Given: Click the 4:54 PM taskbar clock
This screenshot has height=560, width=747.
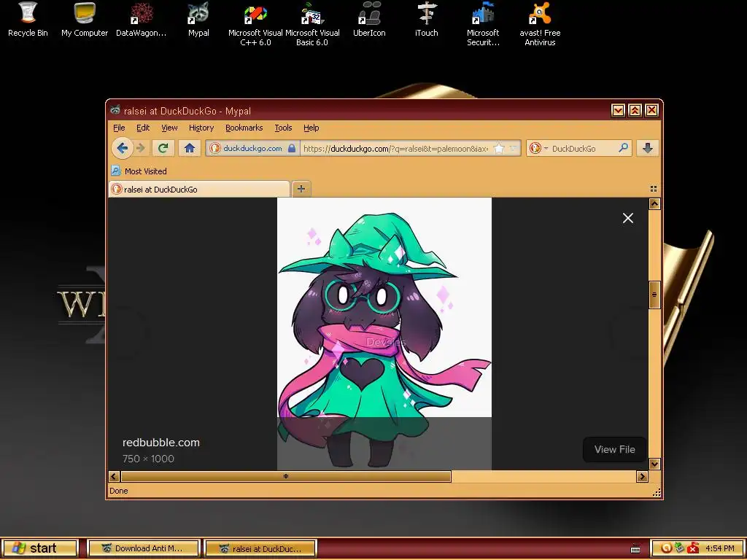Looking at the screenshot, I should click(720, 548).
